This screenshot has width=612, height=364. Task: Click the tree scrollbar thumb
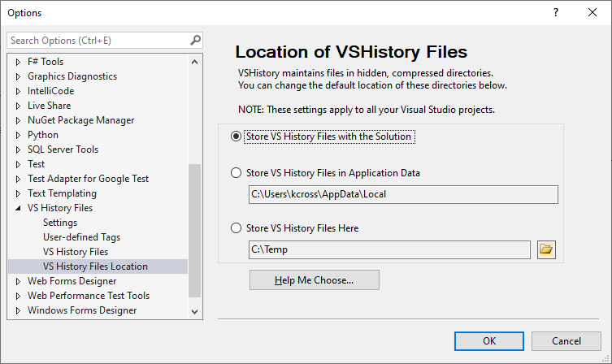(x=194, y=231)
